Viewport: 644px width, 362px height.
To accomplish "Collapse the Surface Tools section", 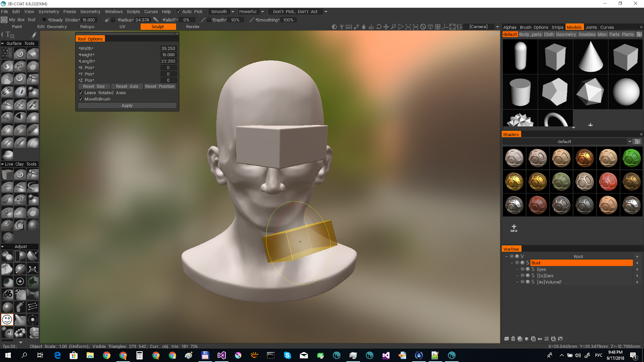I will [2, 43].
